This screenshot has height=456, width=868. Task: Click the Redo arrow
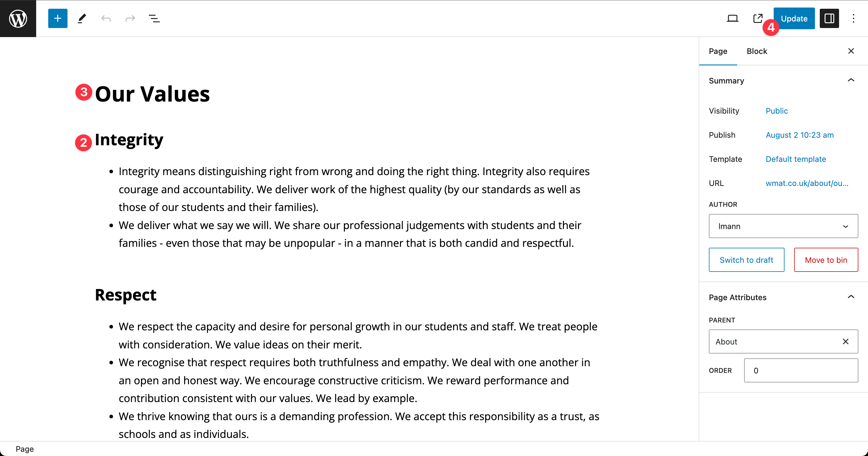(130, 19)
